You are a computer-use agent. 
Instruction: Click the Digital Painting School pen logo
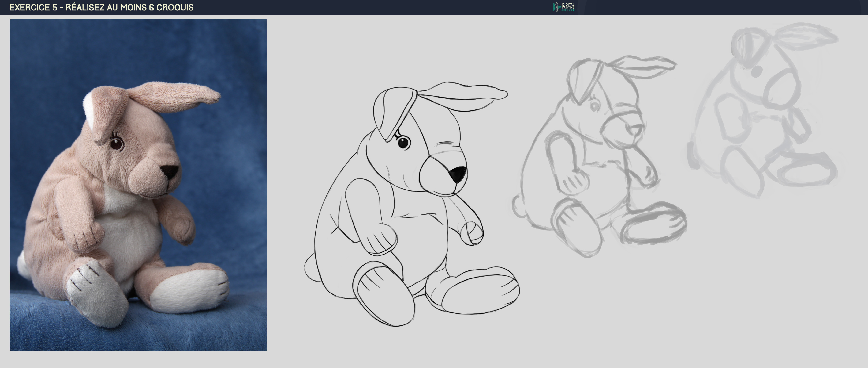pyautogui.click(x=557, y=7)
